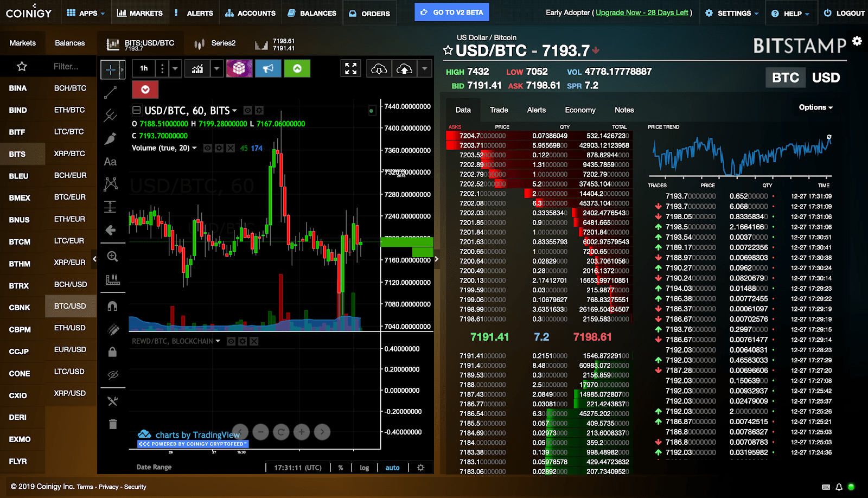The height and width of the screenshot is (498, 868).
Task: Open the HELP dropdown menu
Action: pos(790,13)
